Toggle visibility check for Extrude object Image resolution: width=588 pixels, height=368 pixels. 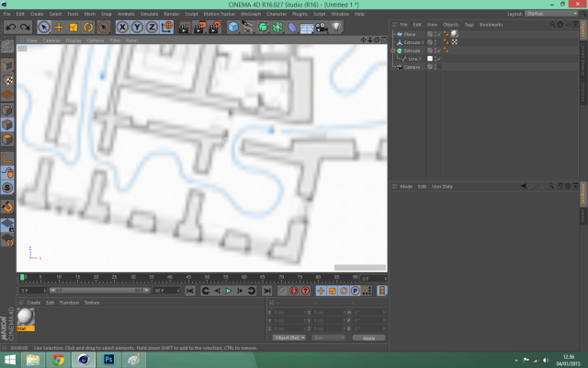point(439,51)
